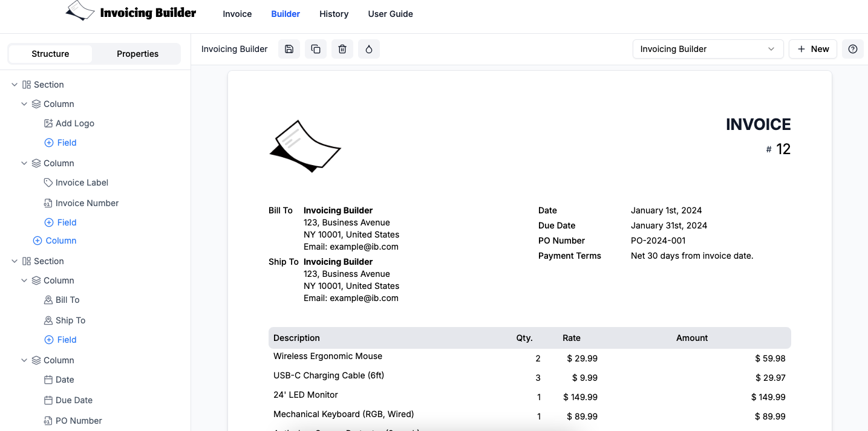Click the Add Logo image icon
Screen dimensions: 868x431
(x=48, y=123)
